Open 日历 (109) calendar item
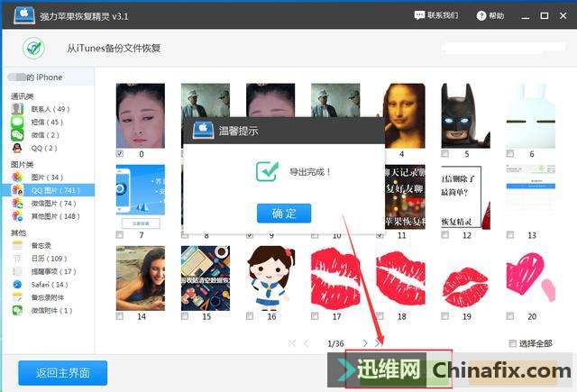577x392 pixels. tap(49, 259)
